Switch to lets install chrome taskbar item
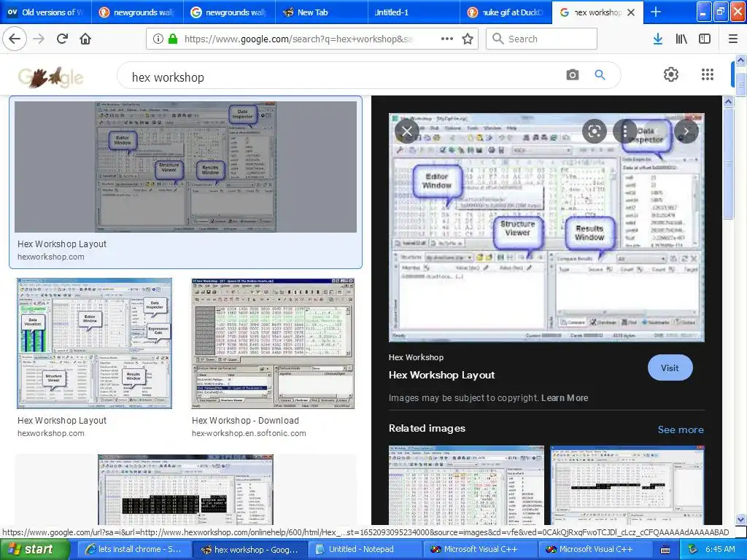747x560 pixels. pos(133,549)
